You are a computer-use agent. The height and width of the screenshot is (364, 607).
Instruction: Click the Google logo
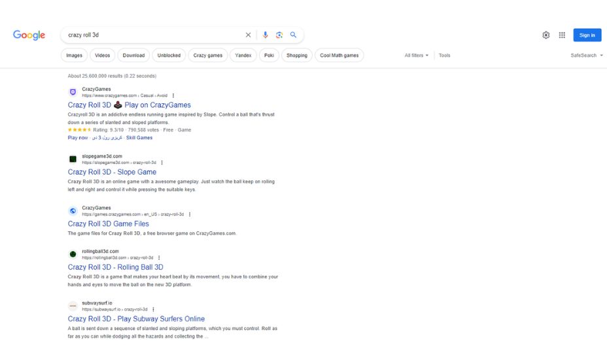click(29, 35)
